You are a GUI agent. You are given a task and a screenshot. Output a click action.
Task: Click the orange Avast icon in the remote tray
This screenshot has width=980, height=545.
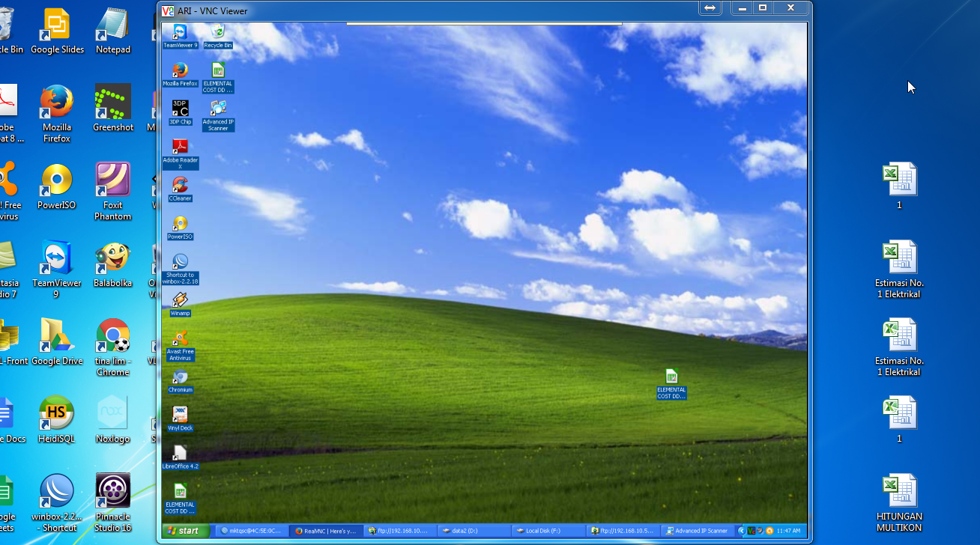(x=769, y=531)
